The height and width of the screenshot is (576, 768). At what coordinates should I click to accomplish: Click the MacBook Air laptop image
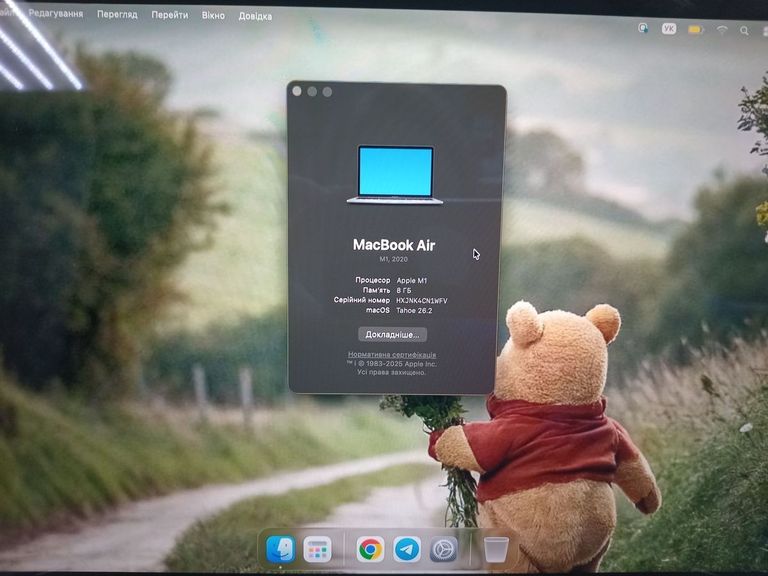[x=395, y=174]
